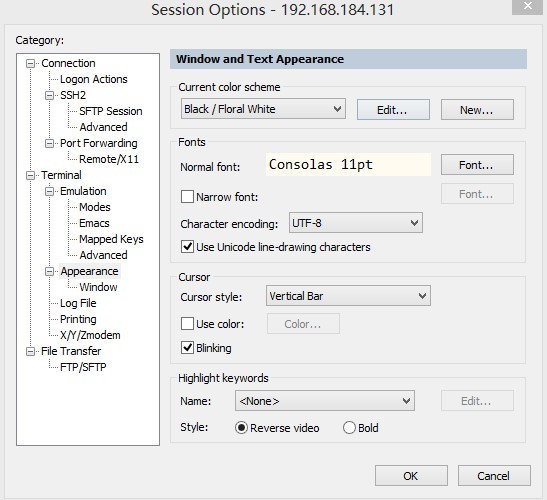Click OK to save session options

click(411, 476)
